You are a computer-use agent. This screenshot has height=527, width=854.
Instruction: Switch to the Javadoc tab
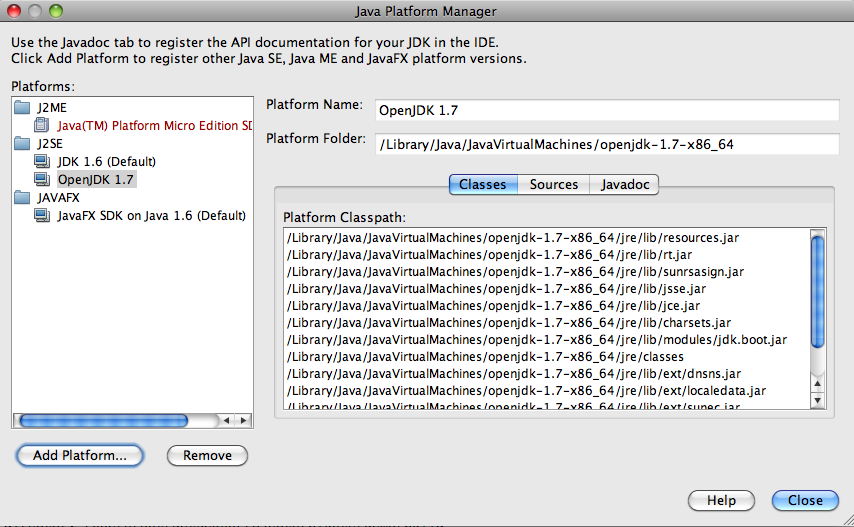pos(625,185)
